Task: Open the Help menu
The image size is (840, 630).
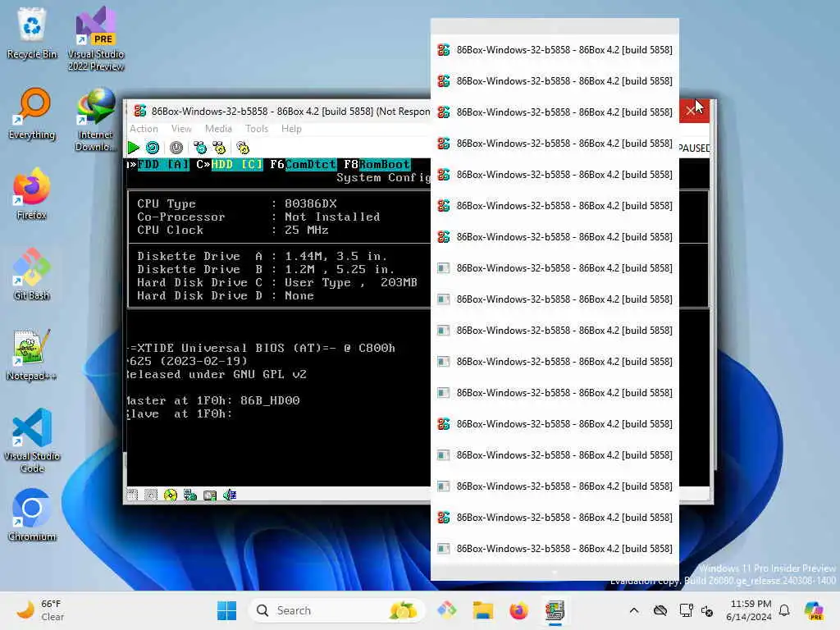Action: (x=291, y=129)
